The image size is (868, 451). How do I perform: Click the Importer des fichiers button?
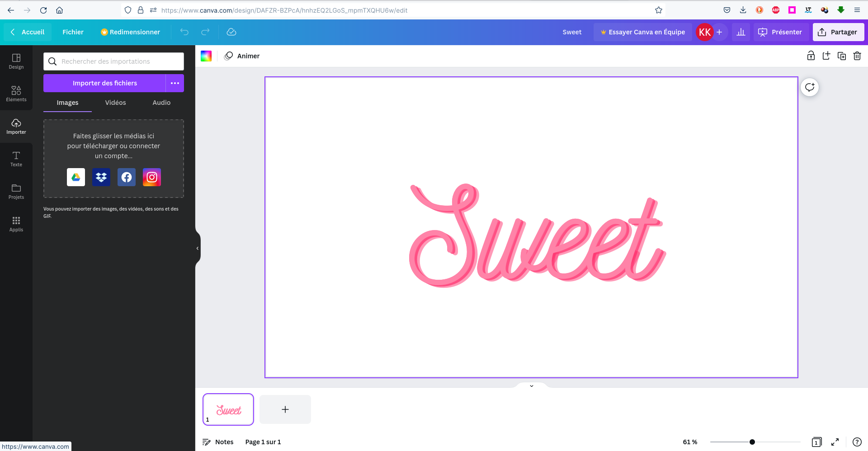pos(104,83)
